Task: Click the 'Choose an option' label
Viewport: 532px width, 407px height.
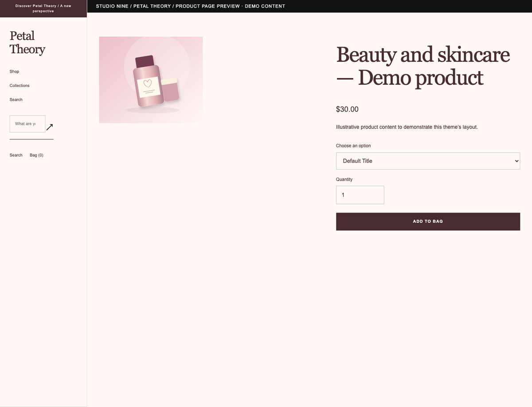Action: pos(353,146)
